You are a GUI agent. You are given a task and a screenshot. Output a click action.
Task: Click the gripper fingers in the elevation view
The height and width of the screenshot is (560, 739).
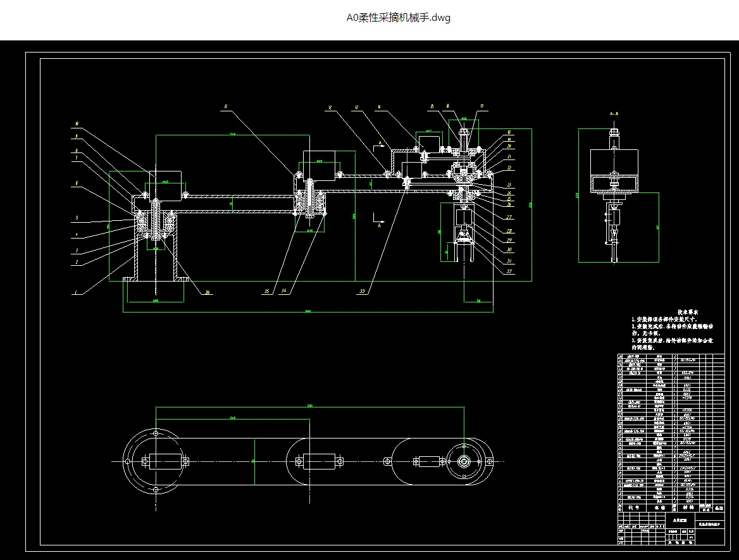[x=464, y=245]
